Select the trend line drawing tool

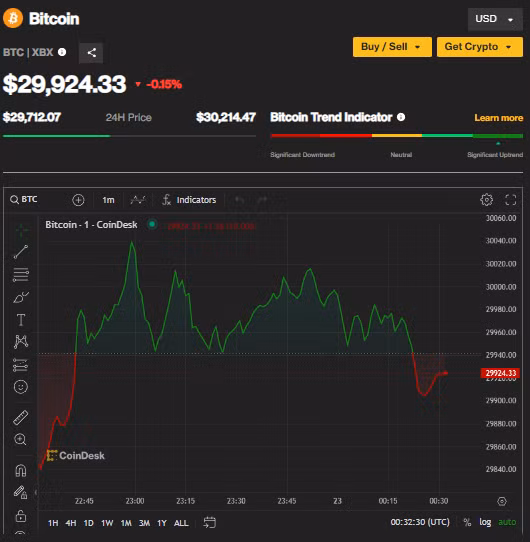coord(21,252)
